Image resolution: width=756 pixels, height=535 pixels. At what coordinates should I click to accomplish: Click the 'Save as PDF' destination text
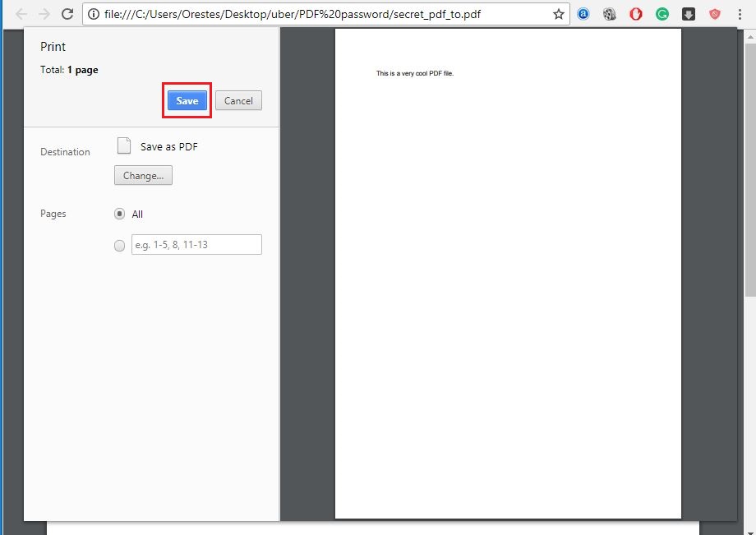click(169, 147)
